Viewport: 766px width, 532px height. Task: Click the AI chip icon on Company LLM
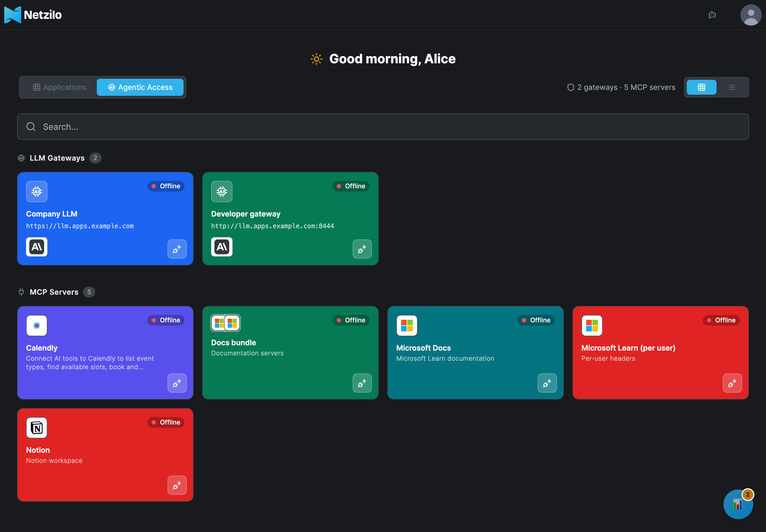click(x=37, y=191)
